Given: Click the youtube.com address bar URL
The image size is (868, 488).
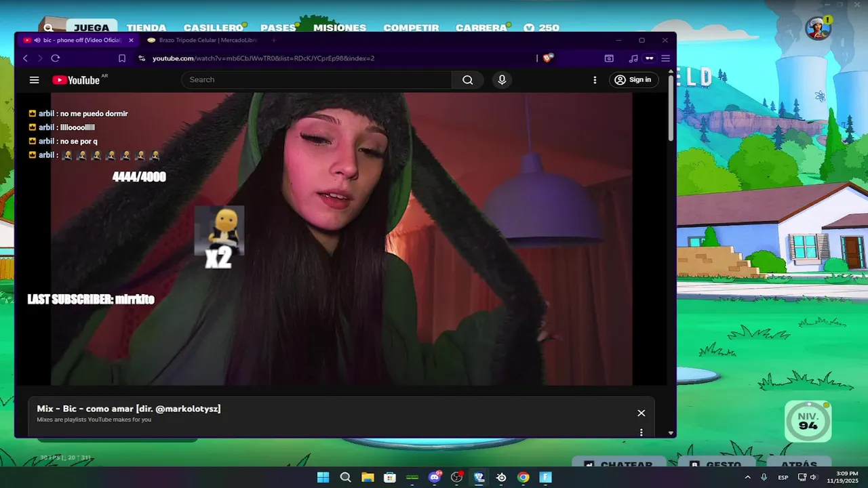Looking at the screenshot, I should 263,58.
